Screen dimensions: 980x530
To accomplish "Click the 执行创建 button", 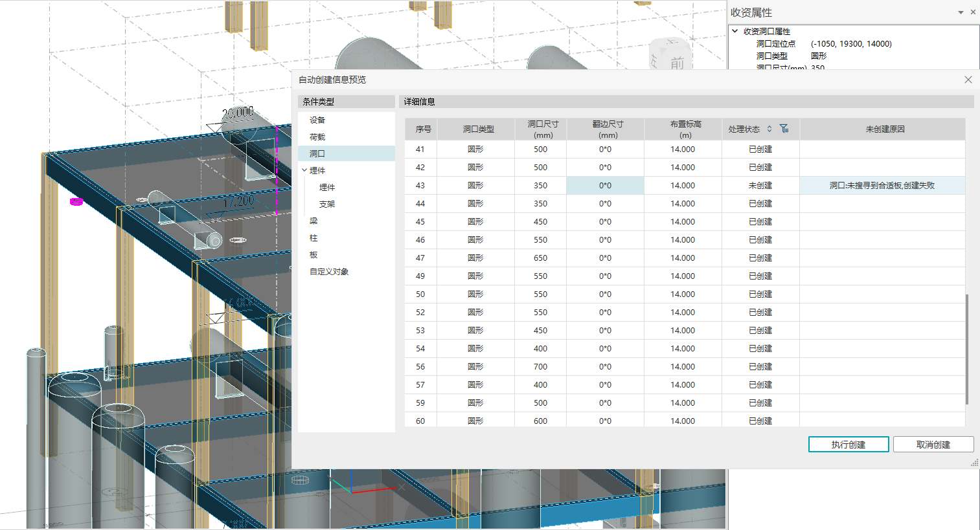I will (848, 445).
